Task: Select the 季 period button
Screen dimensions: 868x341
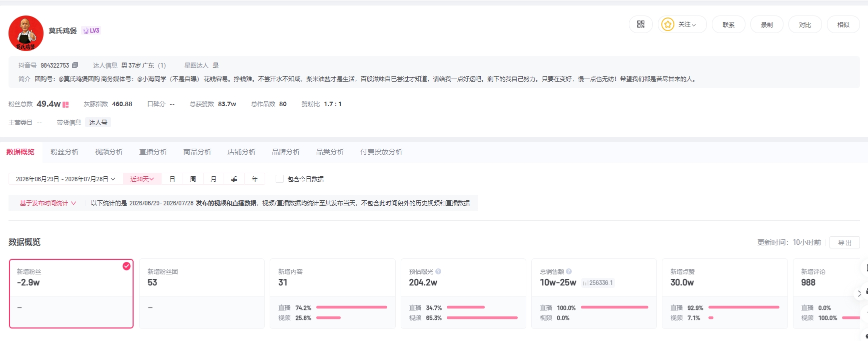Action: (x=234, y=179)
